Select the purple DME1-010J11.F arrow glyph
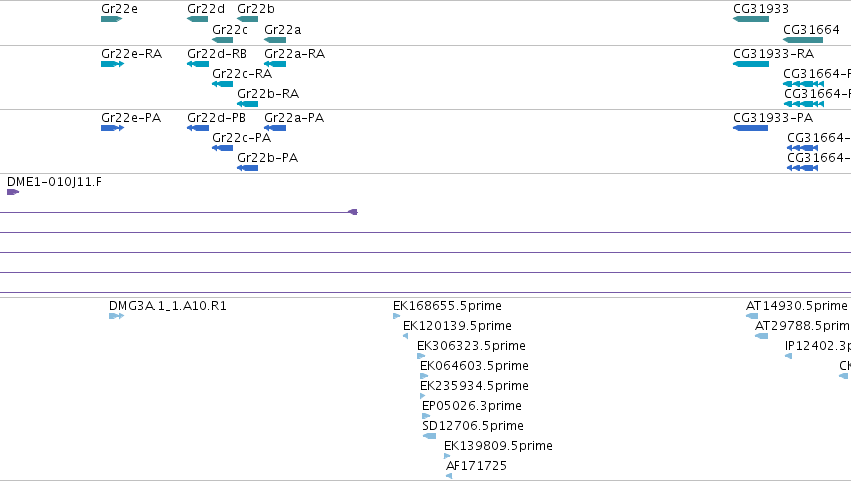 tap(13, 192)
